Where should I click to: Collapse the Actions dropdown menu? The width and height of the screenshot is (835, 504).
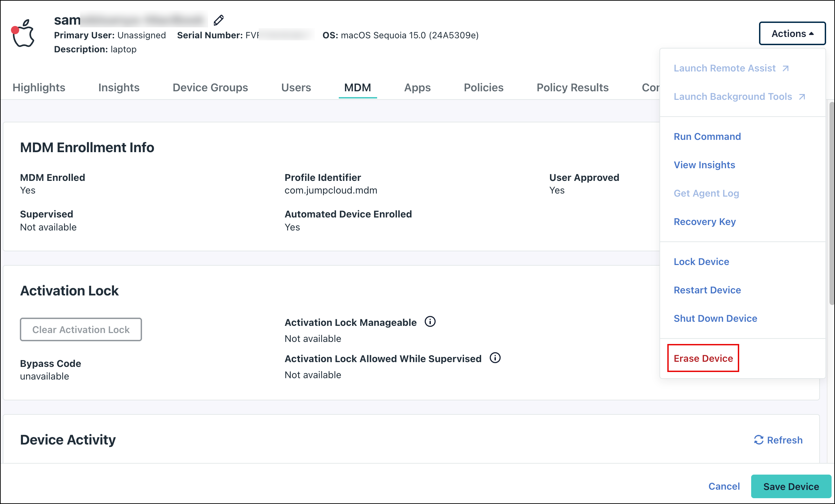coord(792,33)
